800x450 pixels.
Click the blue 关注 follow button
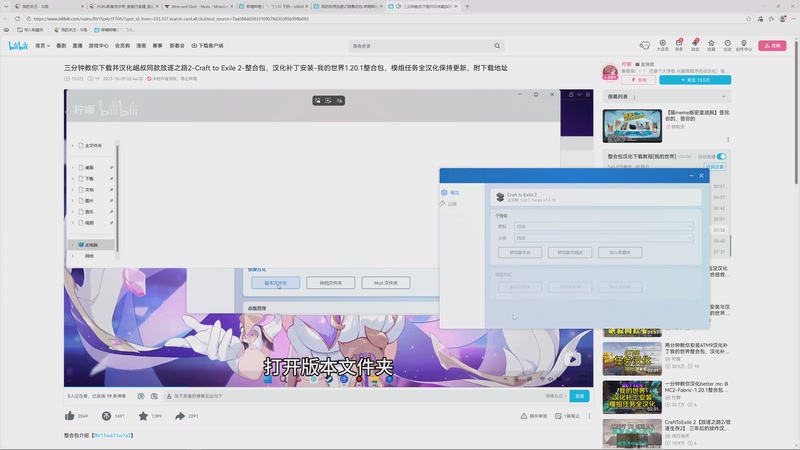coord(695,80)
